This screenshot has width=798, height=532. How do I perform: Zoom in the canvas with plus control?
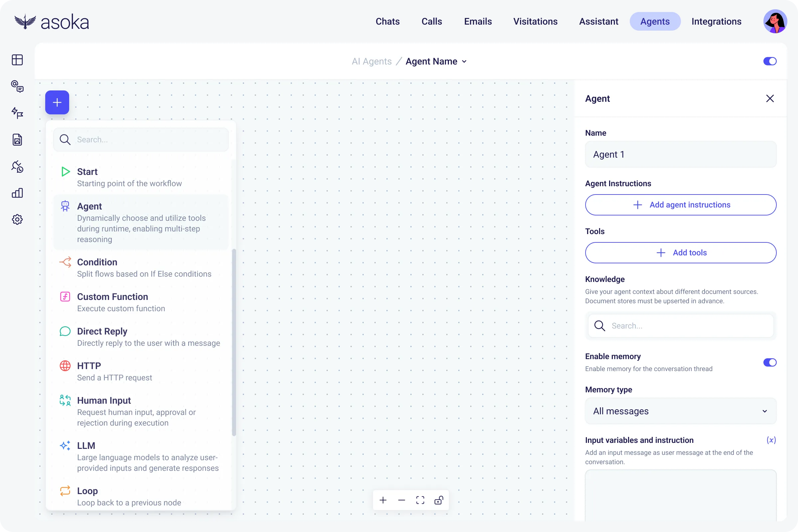[383, 500]
